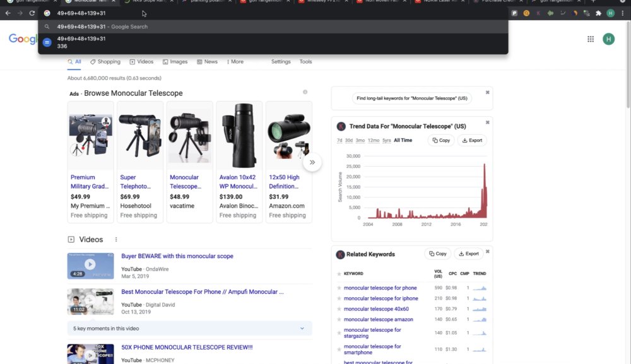Click Find long-tail keywords button
This screenshot has width=631, height=364.
(x=412, y=98)
